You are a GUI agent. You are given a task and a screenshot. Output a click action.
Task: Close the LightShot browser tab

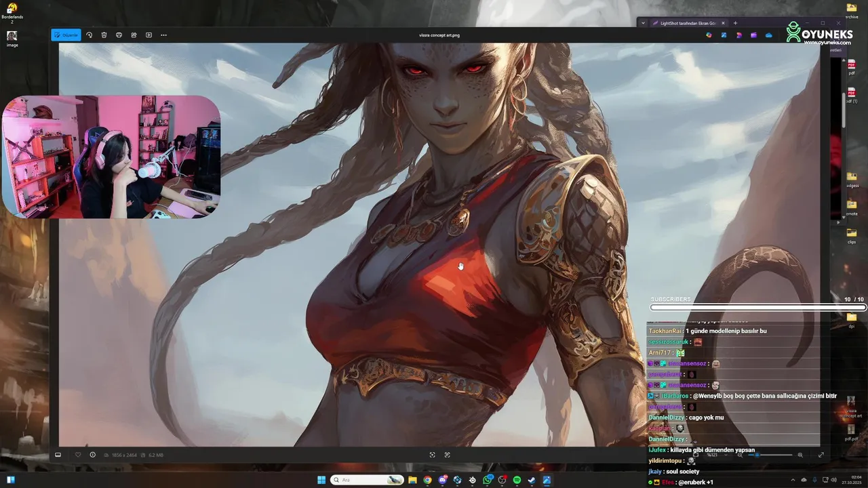point(723,23)
